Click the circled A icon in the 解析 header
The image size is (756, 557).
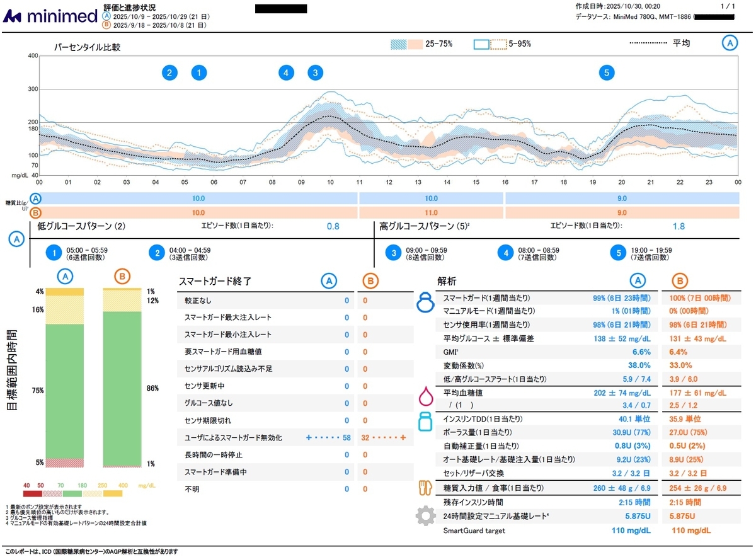[x=638, y=281]
